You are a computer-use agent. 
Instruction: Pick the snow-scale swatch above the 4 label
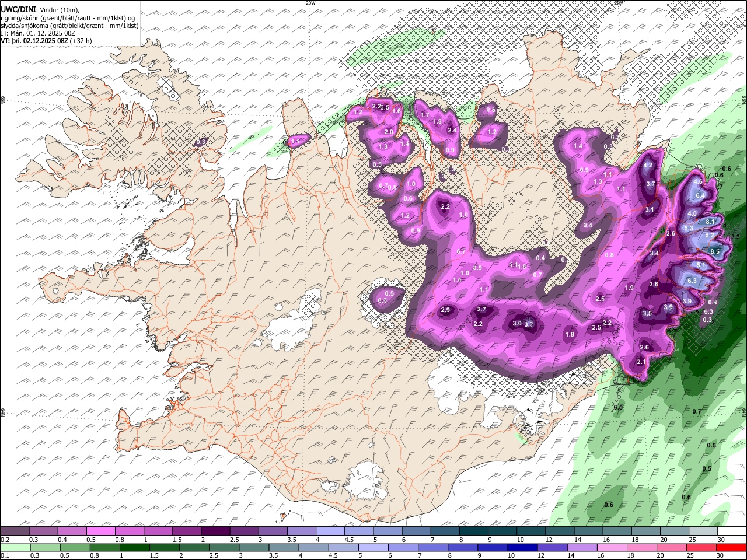coord(330,531)
